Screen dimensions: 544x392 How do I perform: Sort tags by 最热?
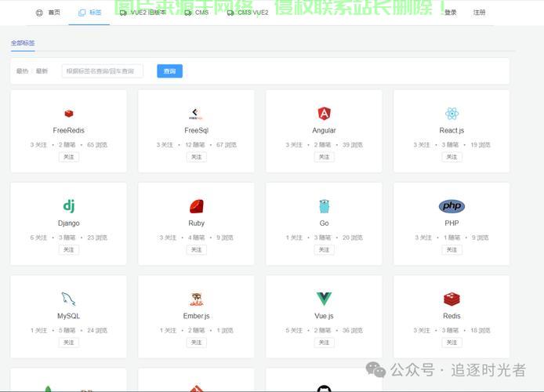pos(22,71)
